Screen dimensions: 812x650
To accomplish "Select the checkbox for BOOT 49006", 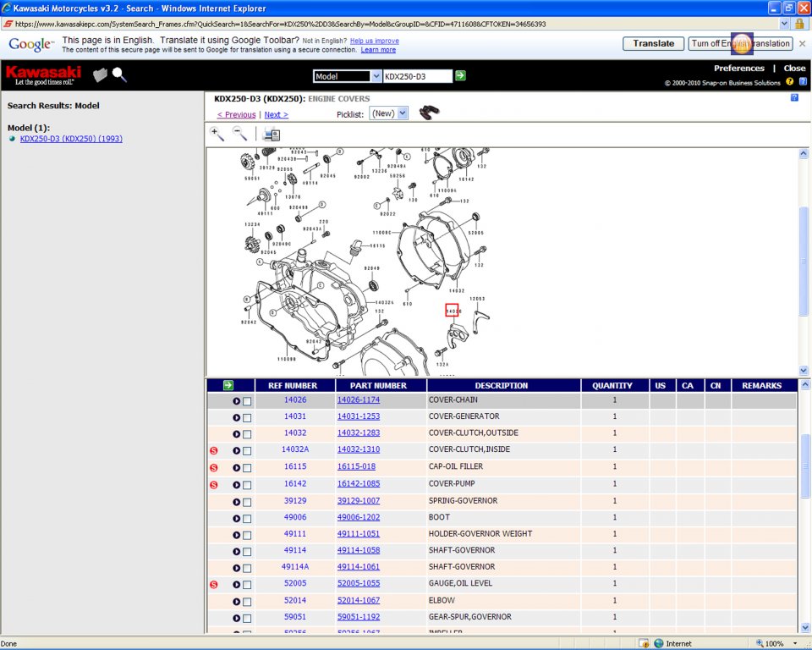I will pos(247,518).
